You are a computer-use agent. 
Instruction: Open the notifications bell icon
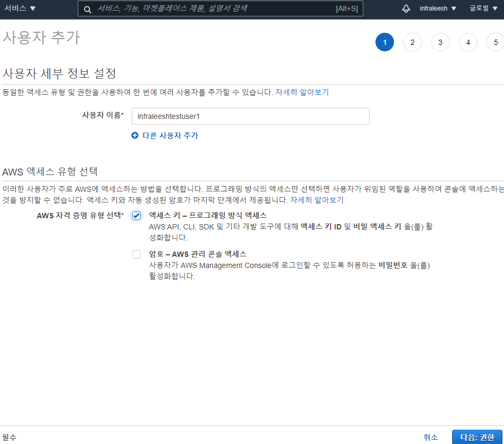point(406,8)
